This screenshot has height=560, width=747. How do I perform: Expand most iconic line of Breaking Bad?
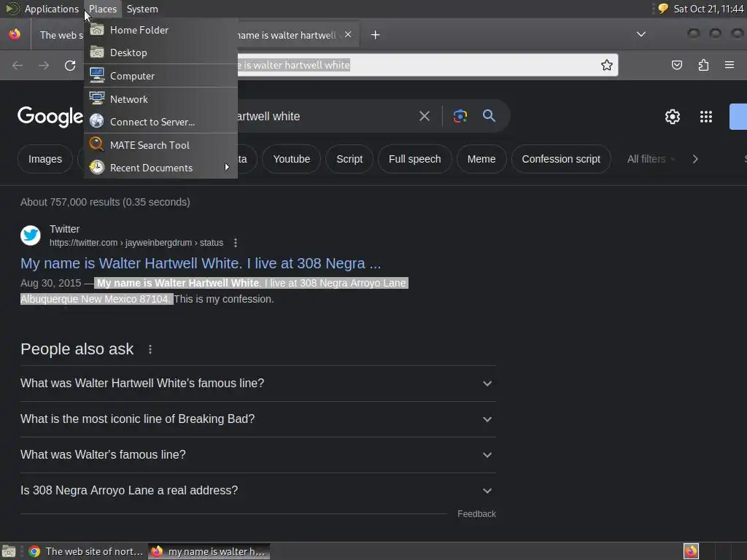[258, 419]
